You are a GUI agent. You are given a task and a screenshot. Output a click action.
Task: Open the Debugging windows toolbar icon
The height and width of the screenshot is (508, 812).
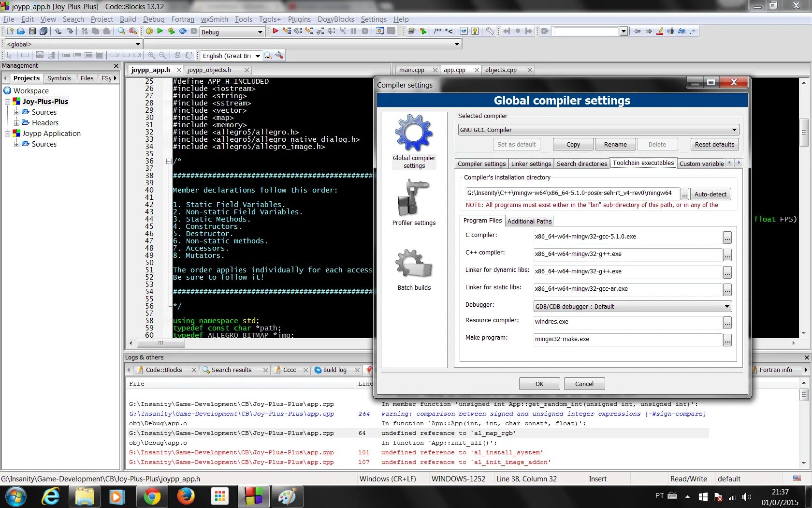[x=380, y=31]
